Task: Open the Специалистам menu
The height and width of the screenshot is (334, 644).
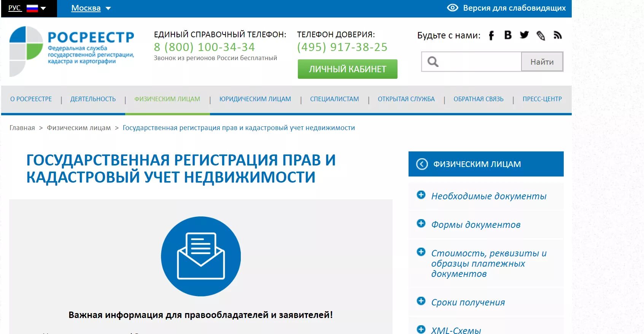Action: (x=334, y=99)
